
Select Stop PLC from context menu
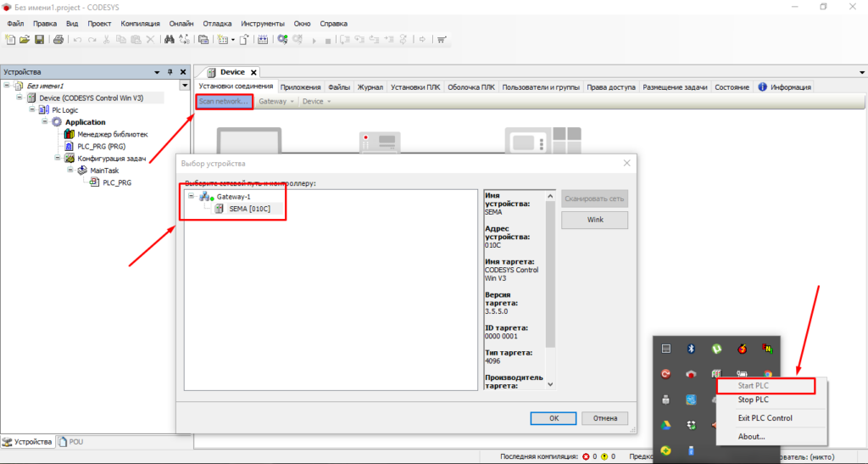click(754, 400)
